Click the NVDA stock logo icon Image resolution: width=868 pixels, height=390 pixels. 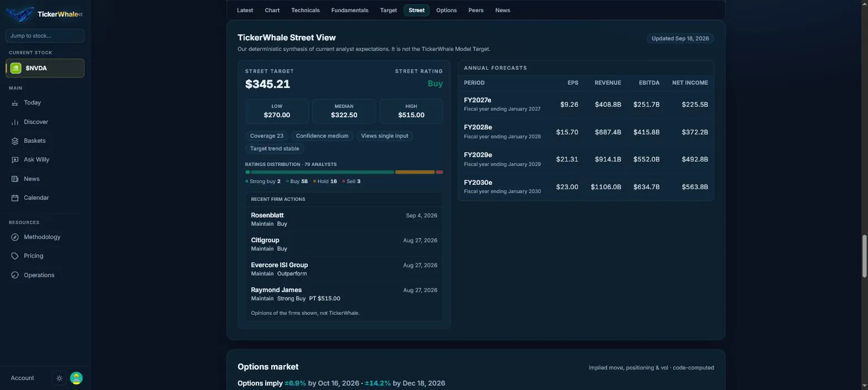(16, 68)
